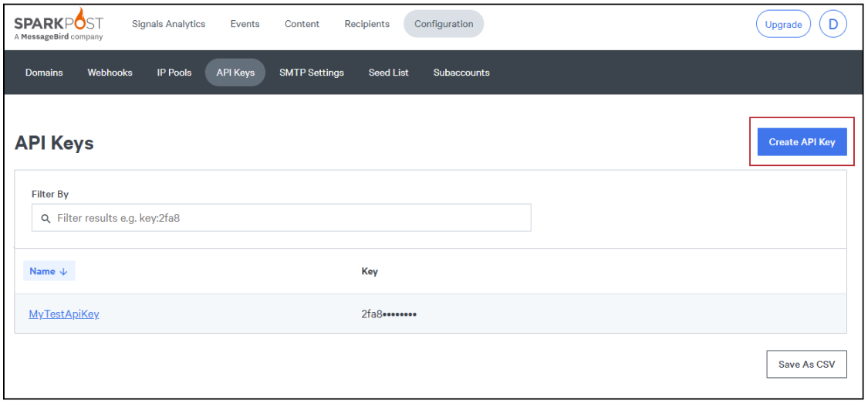Toggle the Name column sort arrow

click(63, 271)
